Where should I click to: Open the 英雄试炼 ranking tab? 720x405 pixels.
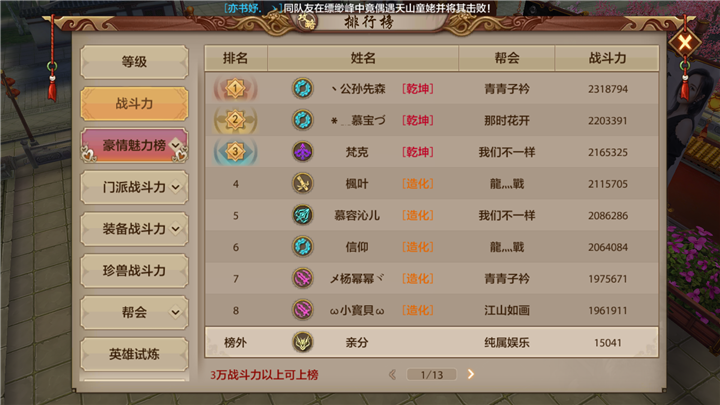pos(134,354)
